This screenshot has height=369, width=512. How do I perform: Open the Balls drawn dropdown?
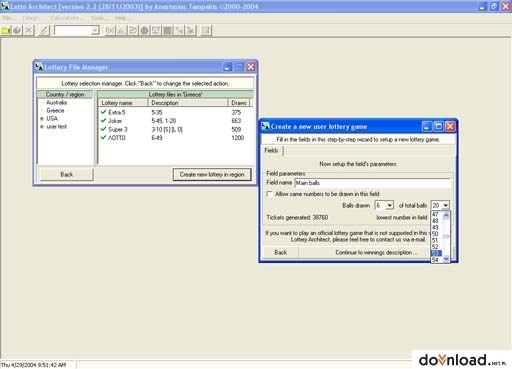[389, 205]
